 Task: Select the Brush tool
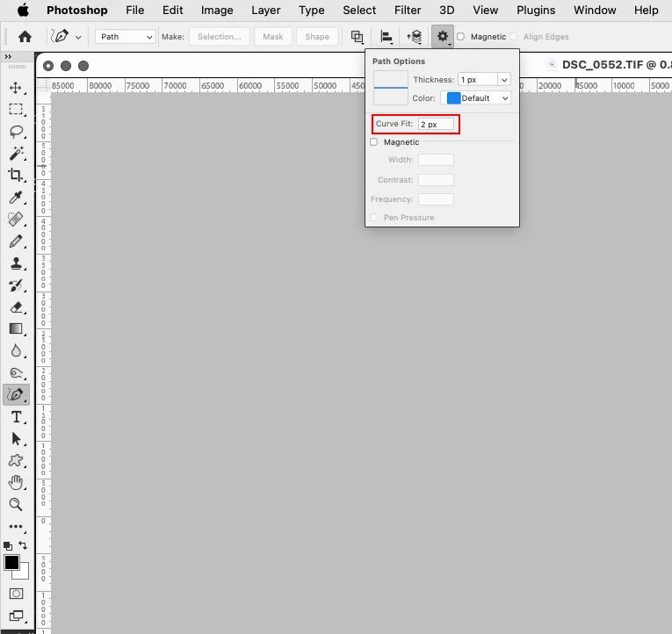16,241
